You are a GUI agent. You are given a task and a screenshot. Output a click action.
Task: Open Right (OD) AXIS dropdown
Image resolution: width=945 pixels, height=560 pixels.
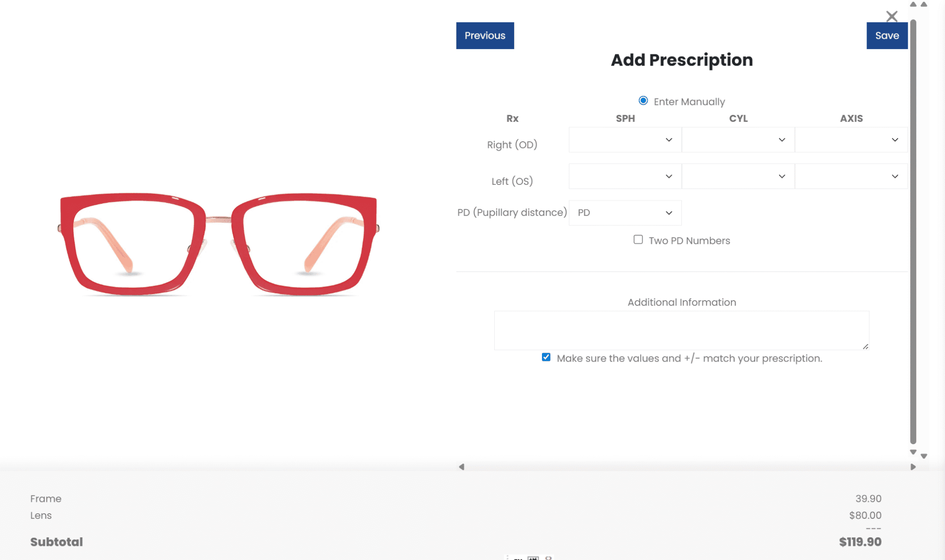coord(851,140)
